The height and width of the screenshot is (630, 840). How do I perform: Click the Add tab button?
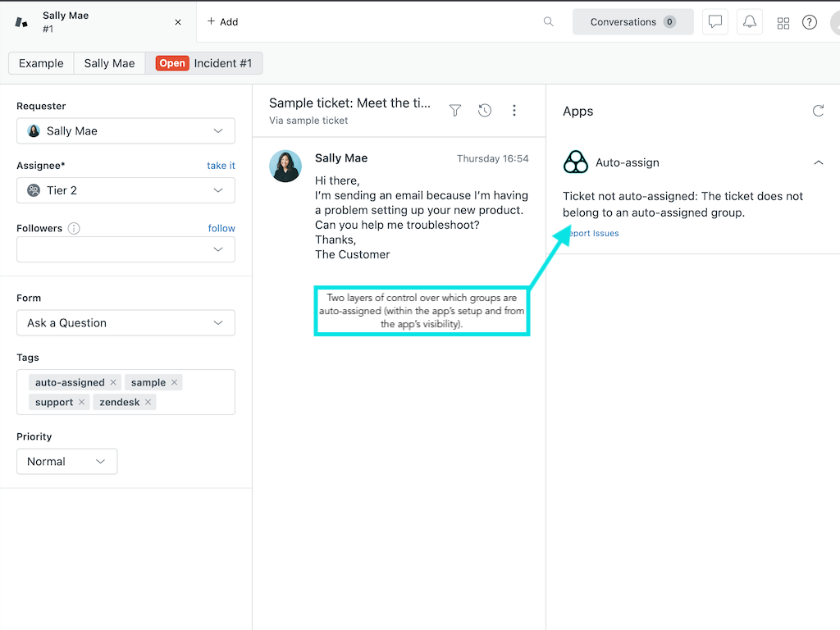coord(222,22)
